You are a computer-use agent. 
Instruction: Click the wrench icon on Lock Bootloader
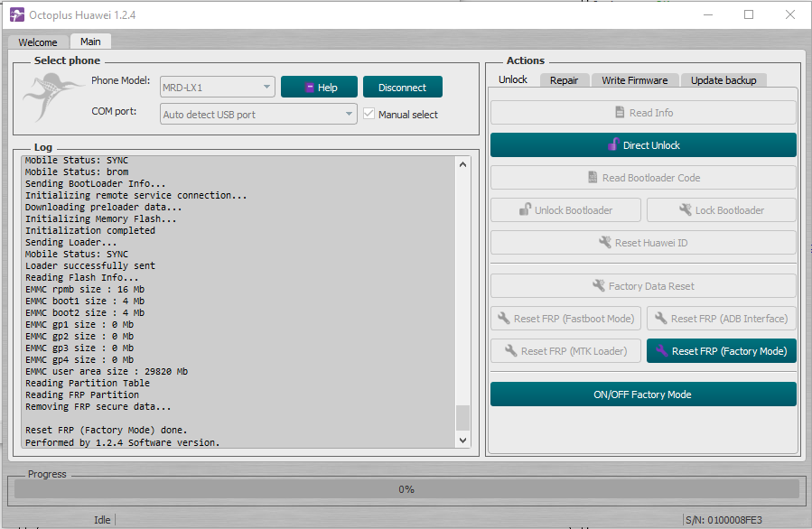(686, 209)
